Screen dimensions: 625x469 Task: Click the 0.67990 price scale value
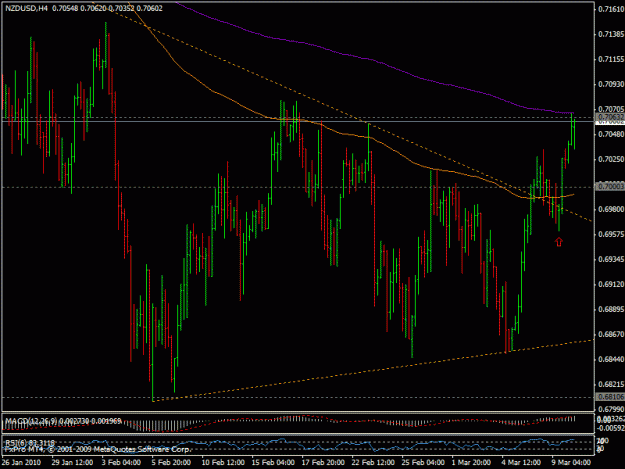pos(611,409)
